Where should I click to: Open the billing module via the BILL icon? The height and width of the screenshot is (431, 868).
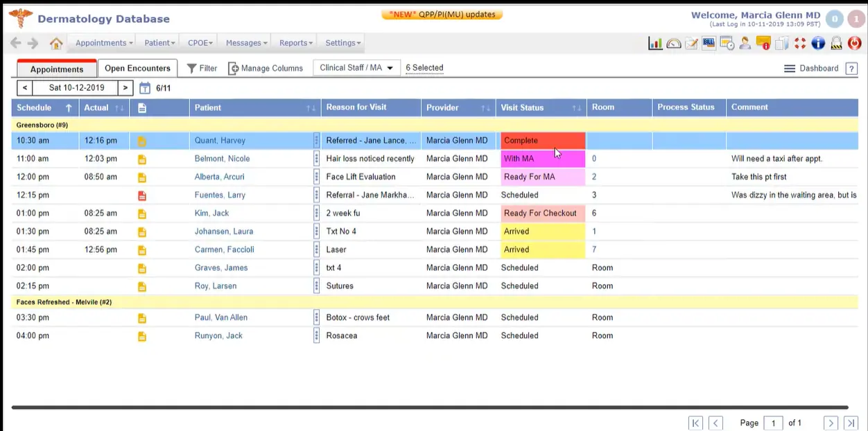[709, 43]
